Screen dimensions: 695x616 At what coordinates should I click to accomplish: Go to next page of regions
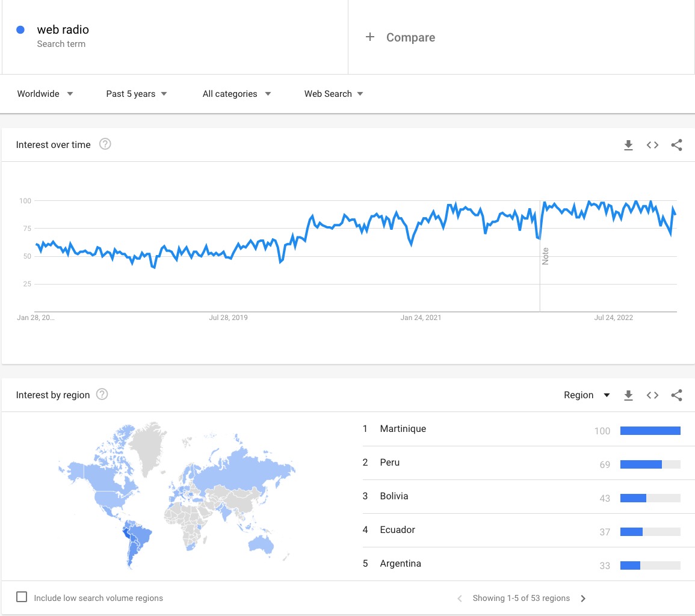tap(582, 599)
